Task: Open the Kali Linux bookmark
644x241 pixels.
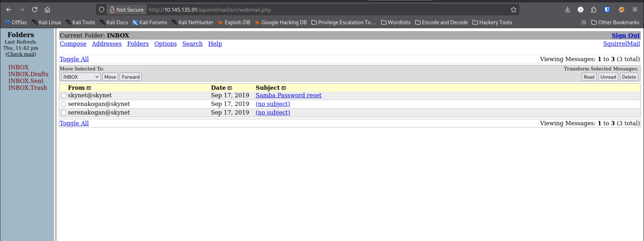Action: [47, 23]
